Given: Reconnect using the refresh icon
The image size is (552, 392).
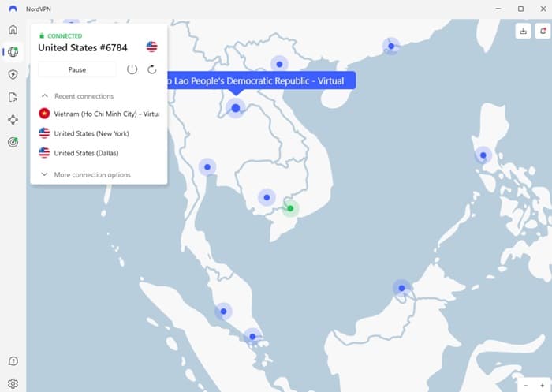Looking at the screenshot, I should point(151,69).
